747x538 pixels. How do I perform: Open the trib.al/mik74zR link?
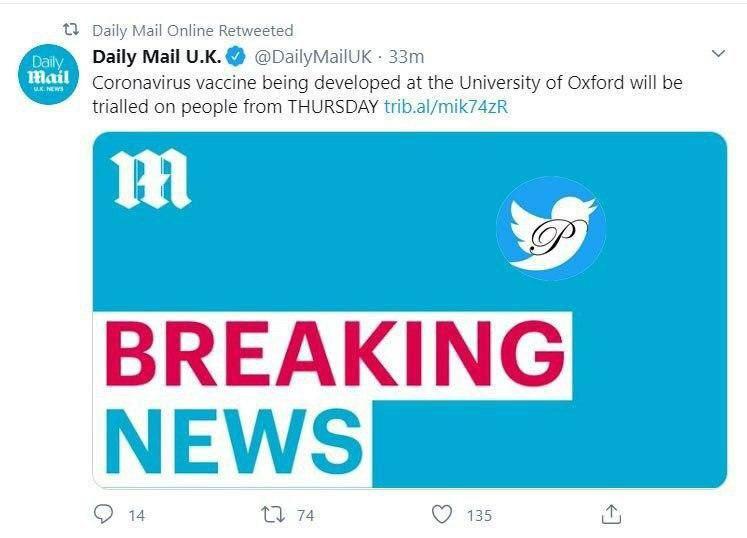[446, 108]
